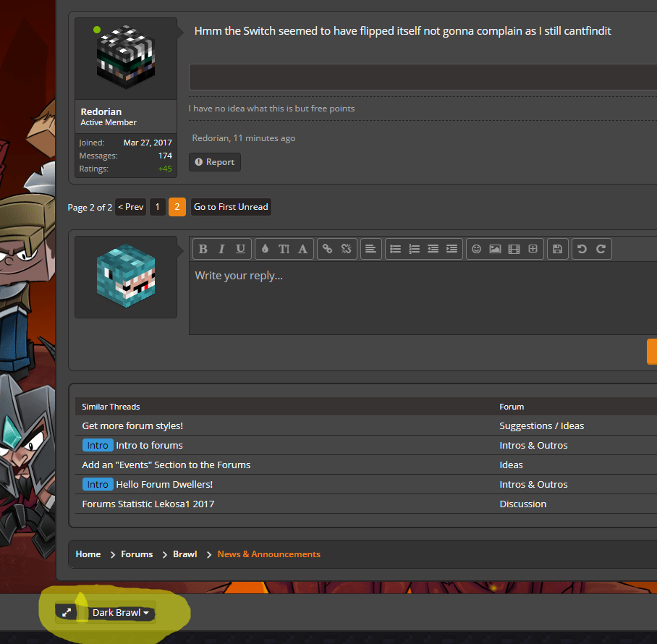Toggle italic text formatting
The image size is (657, 644).
tap(221, 249)
